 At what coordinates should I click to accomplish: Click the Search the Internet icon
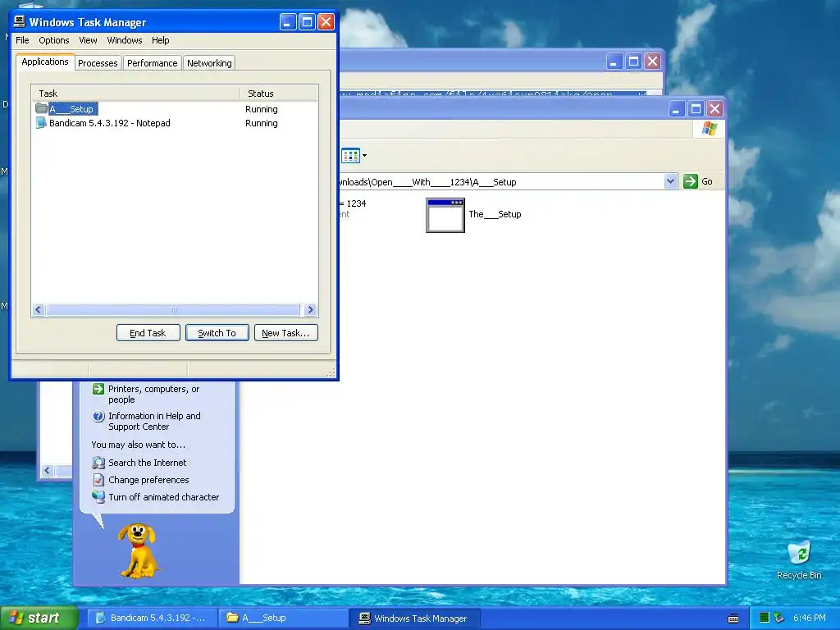[98, 463]
